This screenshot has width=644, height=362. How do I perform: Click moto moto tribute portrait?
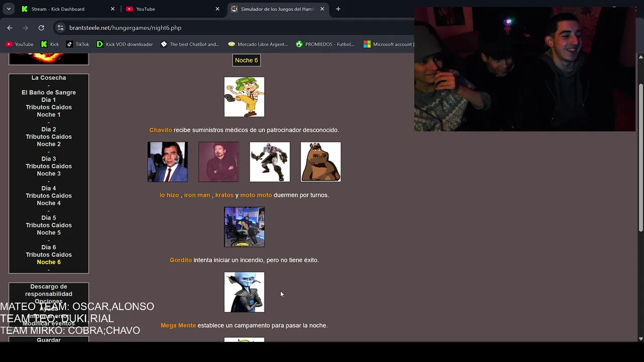pyautogui.click(x=321, y=162)
